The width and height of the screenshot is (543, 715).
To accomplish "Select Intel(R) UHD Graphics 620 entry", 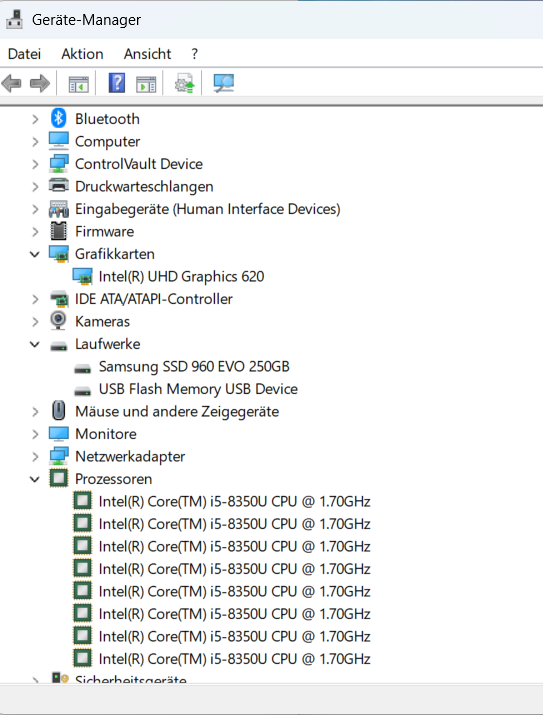I will [x=181, y=276].
